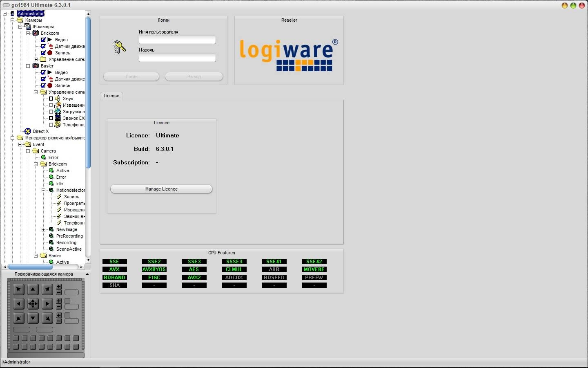
Task: Expand the NewImage node
Action: 43,229
